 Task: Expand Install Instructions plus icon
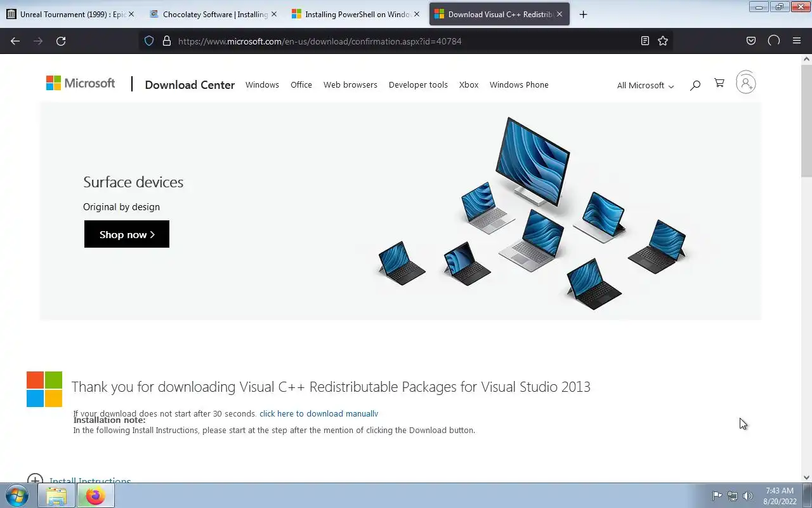[x=36, y=480]
